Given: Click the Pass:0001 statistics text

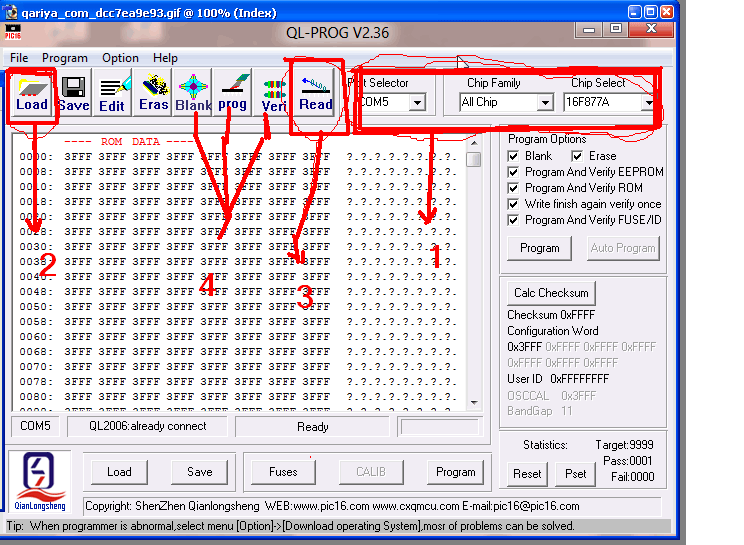Looking at the screenshot, I should 628,461.
